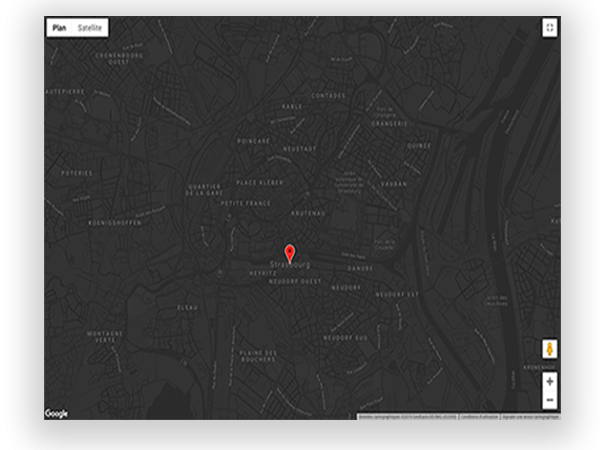Zoom out with the minus button
Image resolution: width=605 pixels, height=450 pixels.
(549, 400)
